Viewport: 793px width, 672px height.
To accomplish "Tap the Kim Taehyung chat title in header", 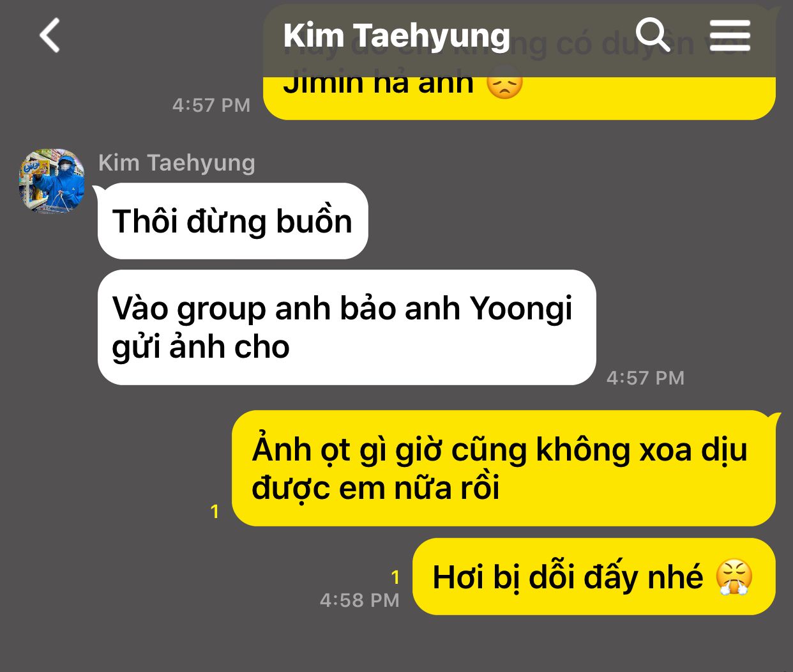I will 396,36.
